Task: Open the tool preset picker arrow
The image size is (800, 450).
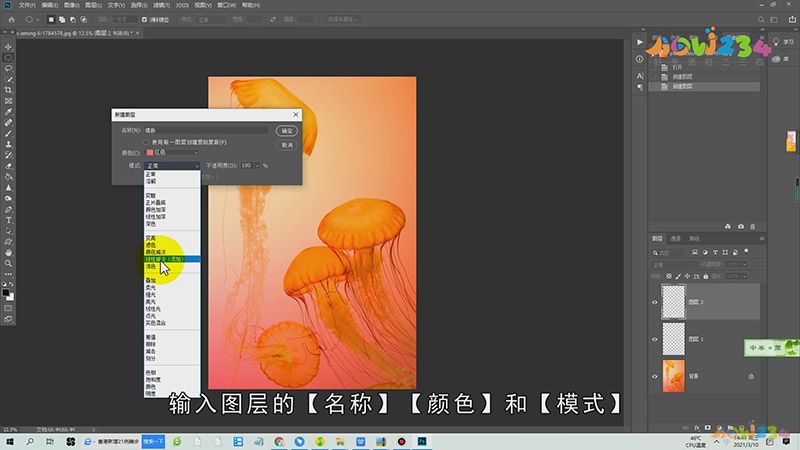Action: pyautogui.click(x=37, y=19)
